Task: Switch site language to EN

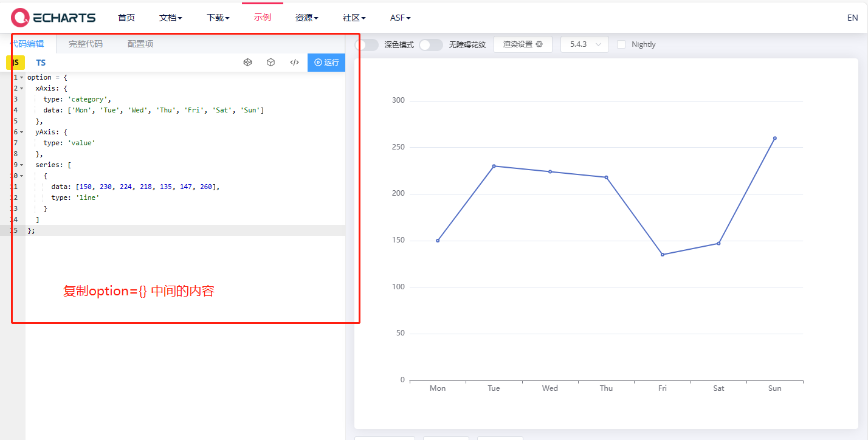Action: (x=852, y=18)
